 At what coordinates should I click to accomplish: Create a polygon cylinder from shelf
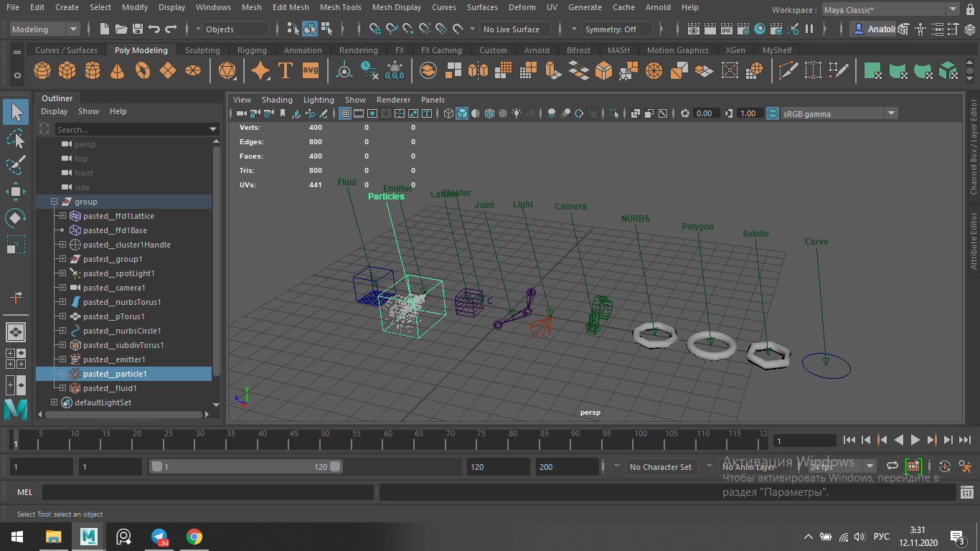[x=93, y=71]
